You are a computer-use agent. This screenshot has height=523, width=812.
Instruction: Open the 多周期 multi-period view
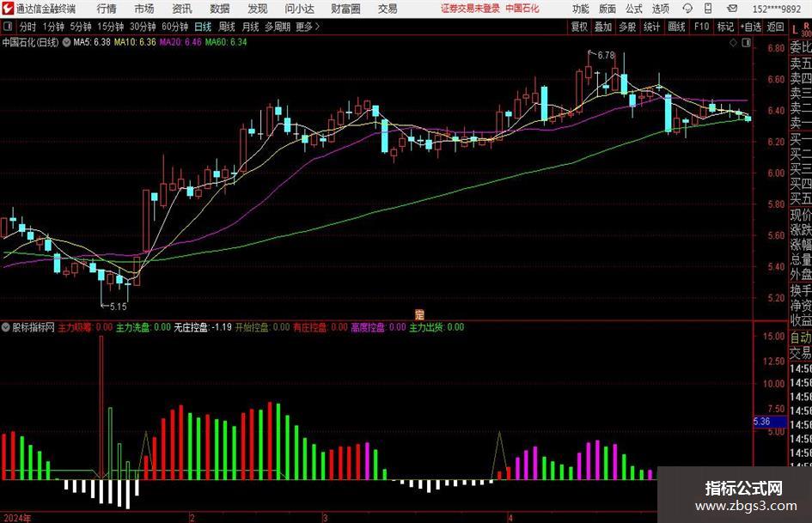[x=278, y=27]
